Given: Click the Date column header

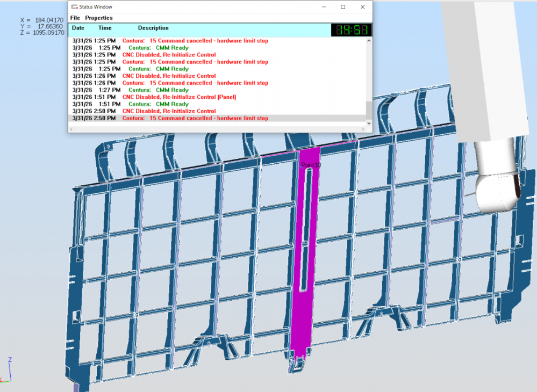Looking at the screenshot, I should 78,28.
